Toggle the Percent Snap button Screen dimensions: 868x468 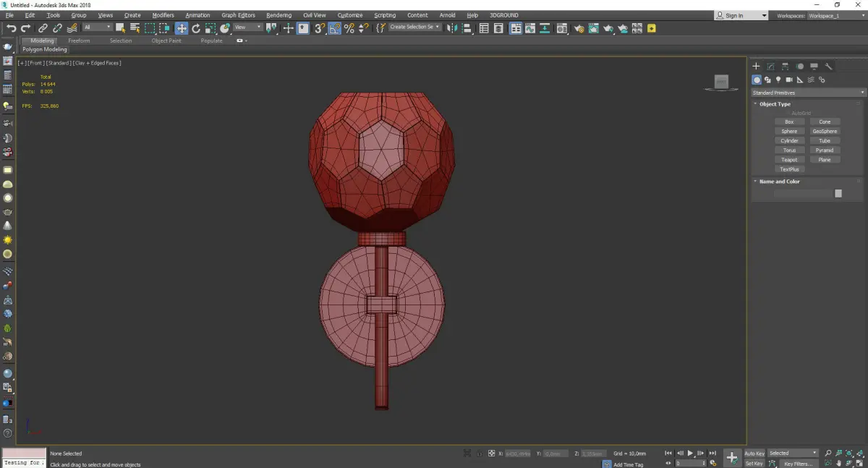pos(349,28)
